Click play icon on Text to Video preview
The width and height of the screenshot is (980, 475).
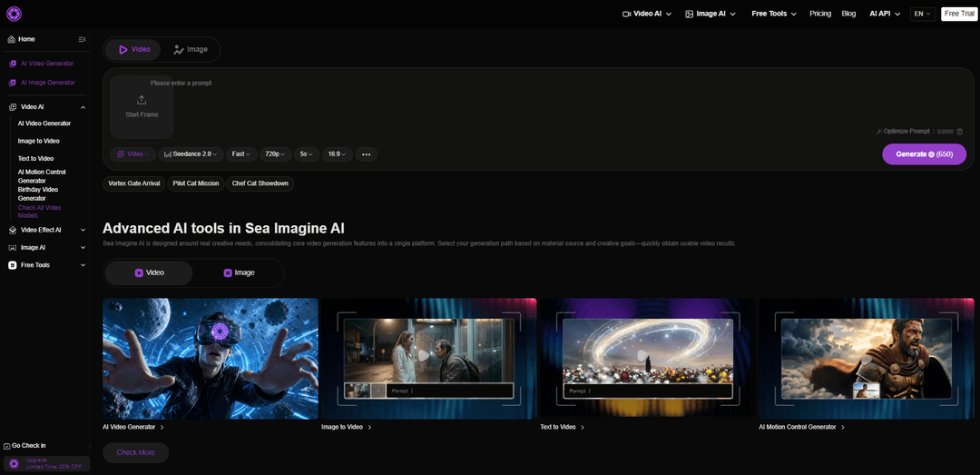pyautogui.click(x=642, y=355)
